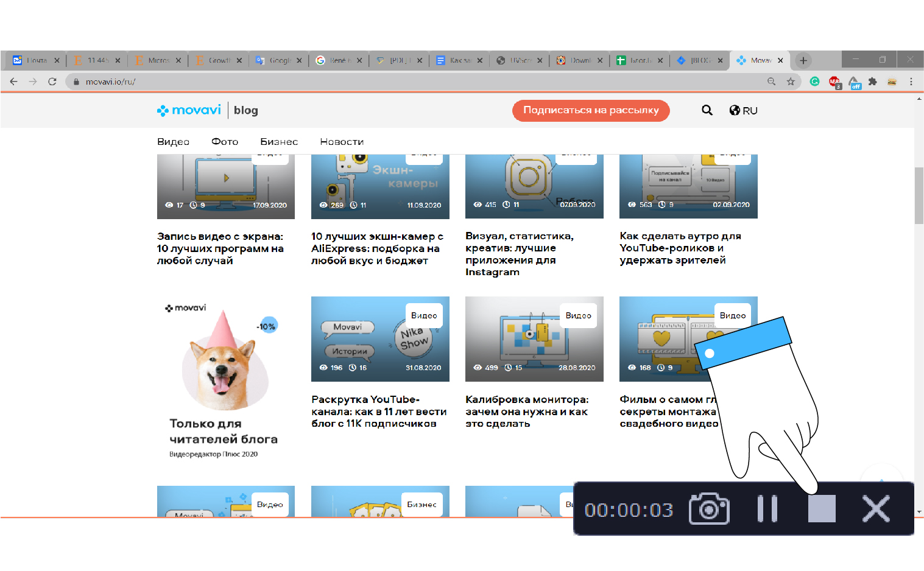Open the Раскрутка YouTube-канала article thumbnail
The image size is (924, 571).
380,339
